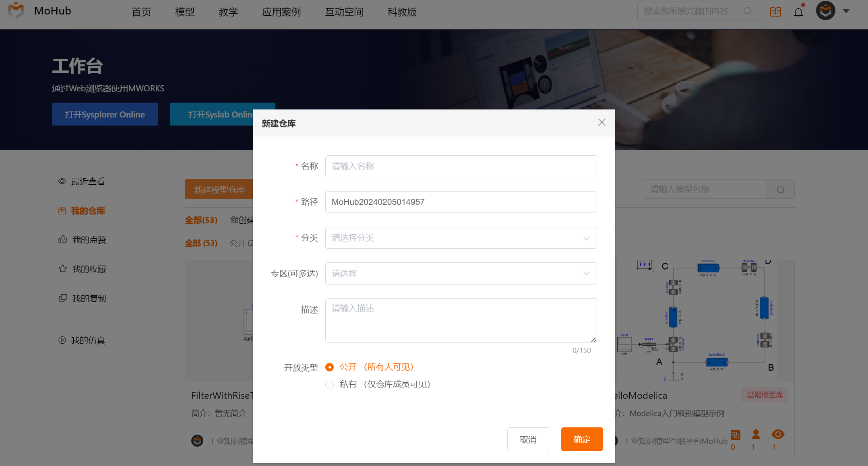
Task: Open the documentation book icon
Action: 775,12
